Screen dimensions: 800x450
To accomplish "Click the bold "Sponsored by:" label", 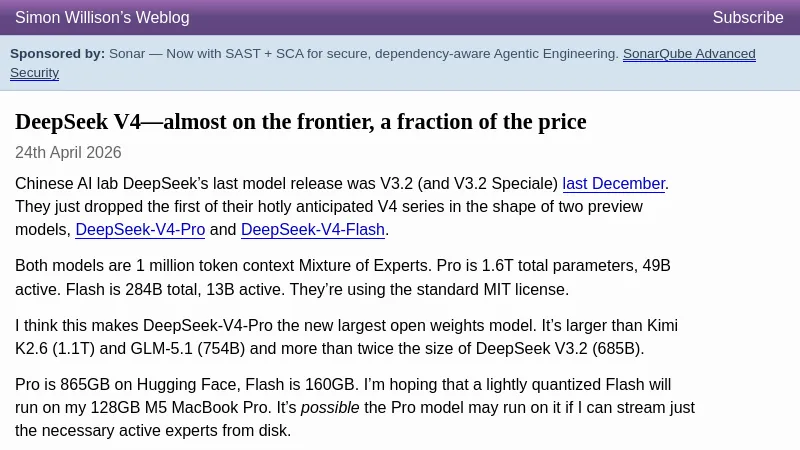I will pyautogui.click(x=57, y=54).
